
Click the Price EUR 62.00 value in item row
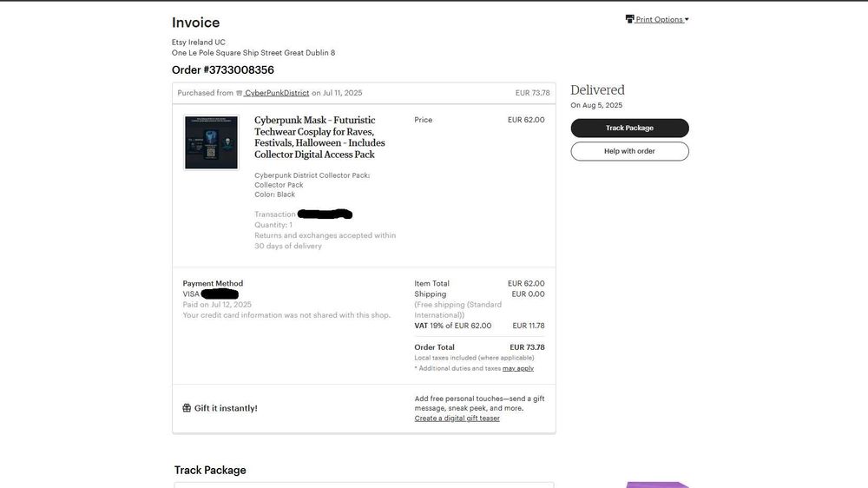coord(526,120)
